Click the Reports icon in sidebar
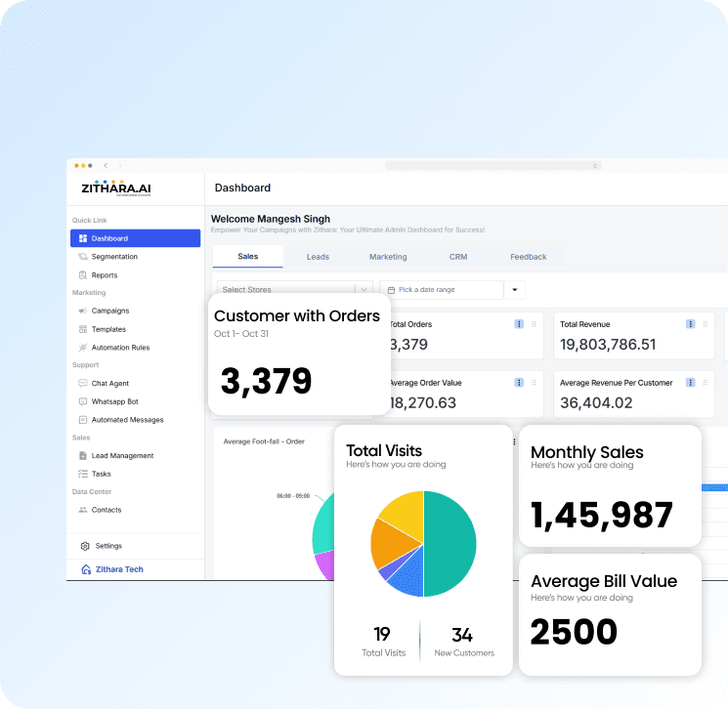 (83, 275)
